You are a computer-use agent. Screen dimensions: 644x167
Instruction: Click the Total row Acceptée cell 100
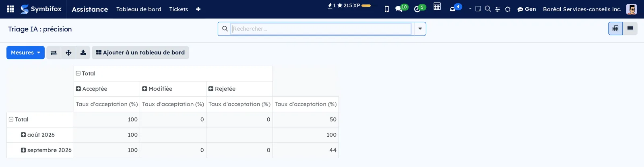(107, 119)
